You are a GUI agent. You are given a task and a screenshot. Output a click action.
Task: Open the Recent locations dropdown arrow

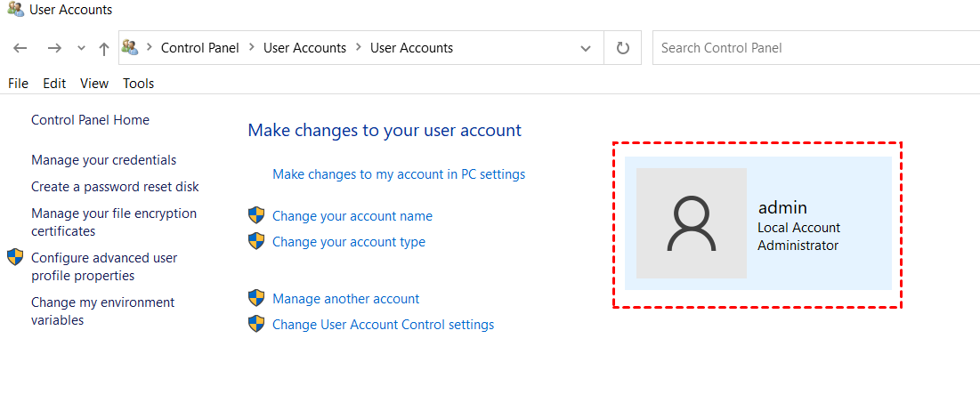tap(81, 48)
